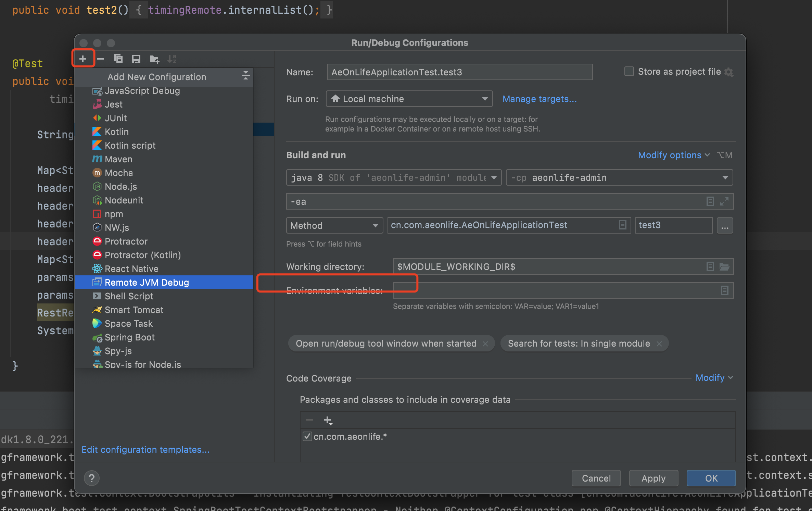Open Edit configuration templates link
This screenshot has height=511, width=812.
click(x=145, y=450)
